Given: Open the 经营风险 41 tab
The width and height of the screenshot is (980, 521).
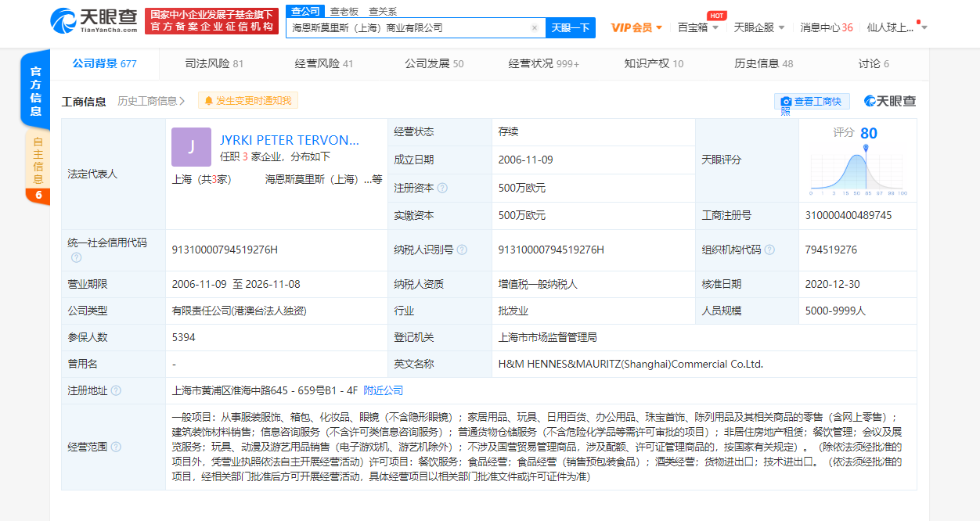Looking at the screenshot, I should pyautogui.click(x=323, y=63).
